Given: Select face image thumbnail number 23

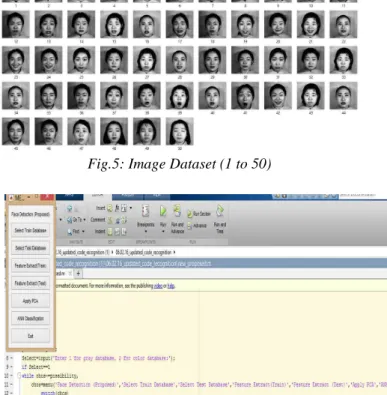Looking at the screenshot, I should [x=16, y=60].
